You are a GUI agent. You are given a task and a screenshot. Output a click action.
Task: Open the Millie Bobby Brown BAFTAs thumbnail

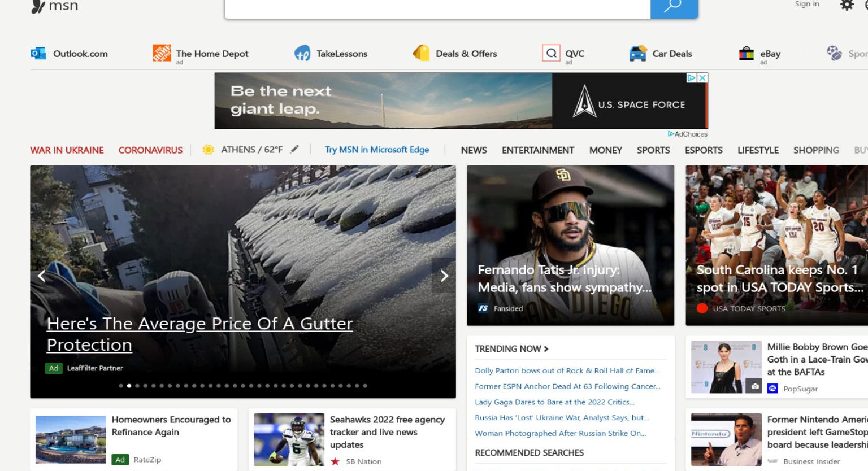coord(726,367)
